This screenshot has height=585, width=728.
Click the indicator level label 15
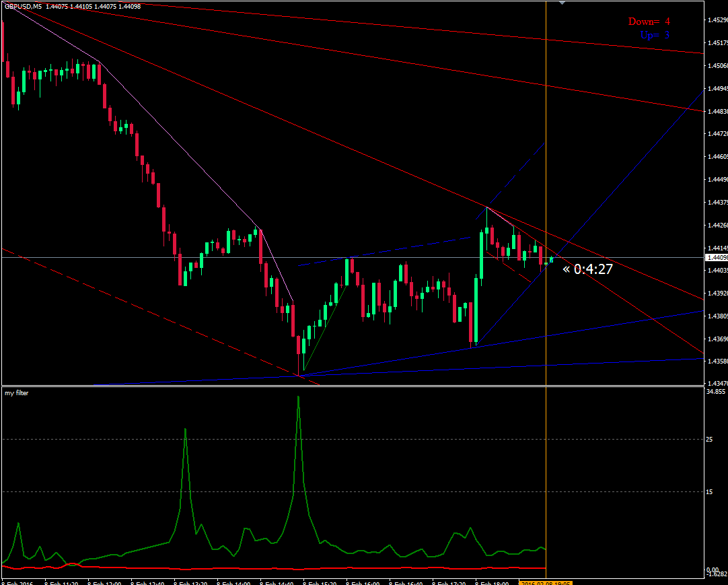click(x=709, y=491)
